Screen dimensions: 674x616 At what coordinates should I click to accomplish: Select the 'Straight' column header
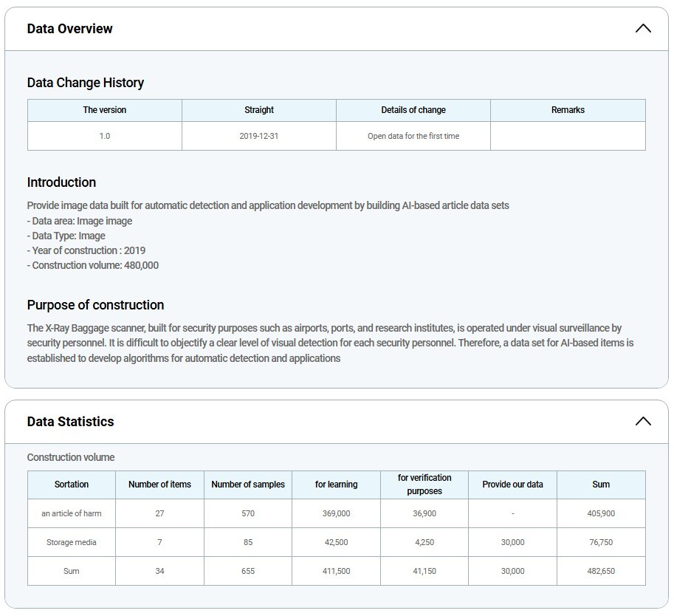[258, 110]
